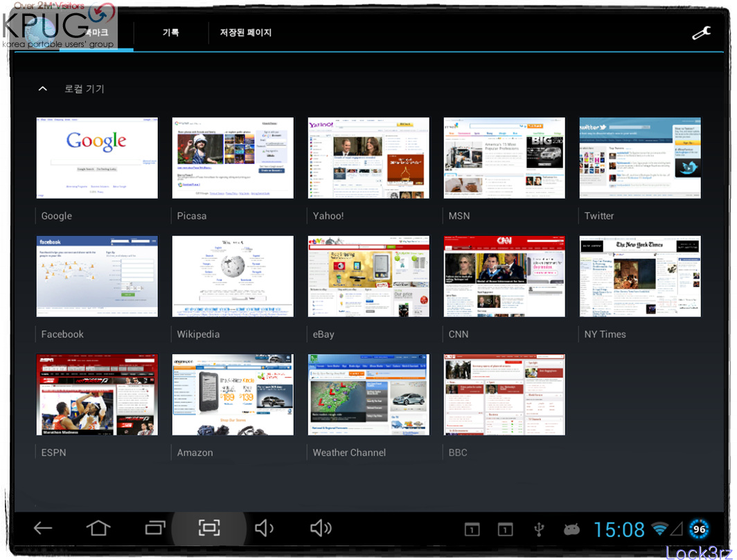Open the Google bookmark thumbnail
737x560 pixels.
pyautogui.click(x=97, y=158)
